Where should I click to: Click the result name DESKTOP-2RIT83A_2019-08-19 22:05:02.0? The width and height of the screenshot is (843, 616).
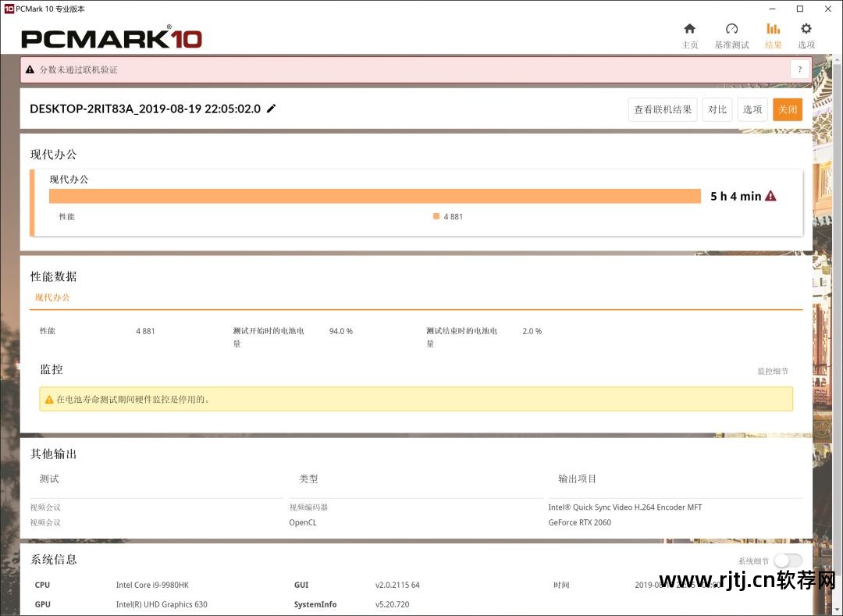pyautogui.click(x=145, y=109)
